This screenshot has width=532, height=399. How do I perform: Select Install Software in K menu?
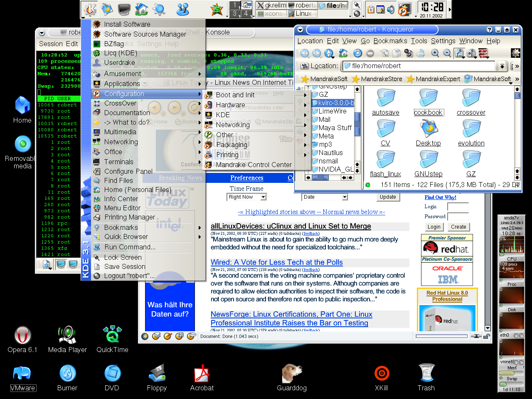point(148,24)
